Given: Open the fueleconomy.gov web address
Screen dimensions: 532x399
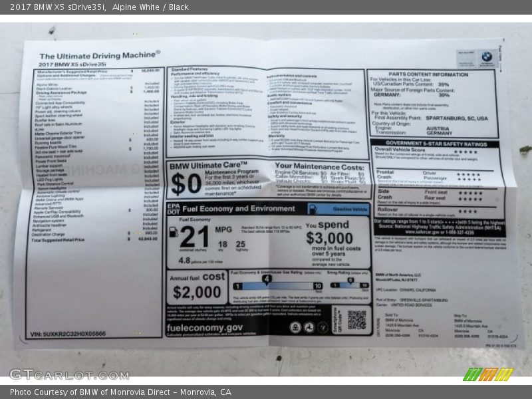Looking at the screenshot, I should pyautogui.click(x=205, y=328).
